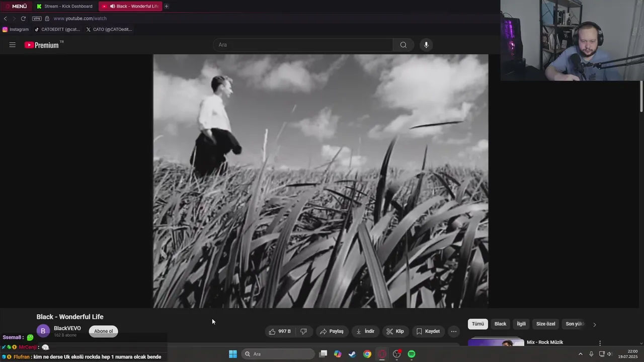Launch Copilot from taskbar
This screenshot has width=644, height=362.
338,354
